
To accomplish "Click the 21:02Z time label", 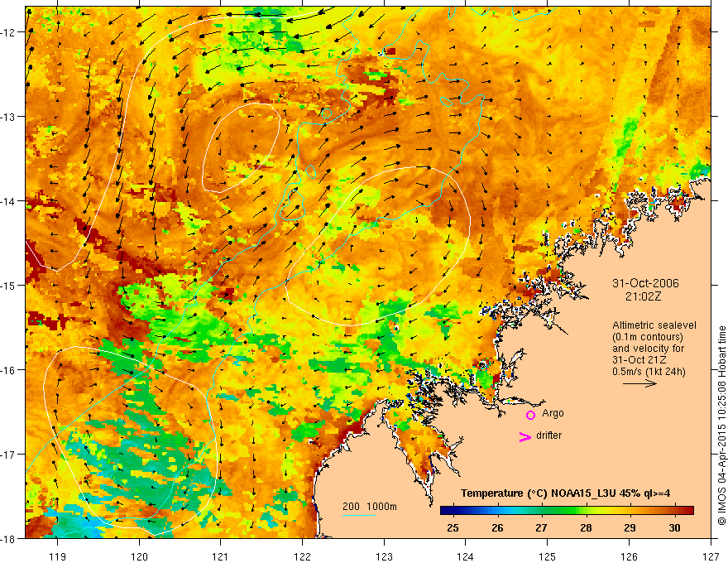I will 643,296.
